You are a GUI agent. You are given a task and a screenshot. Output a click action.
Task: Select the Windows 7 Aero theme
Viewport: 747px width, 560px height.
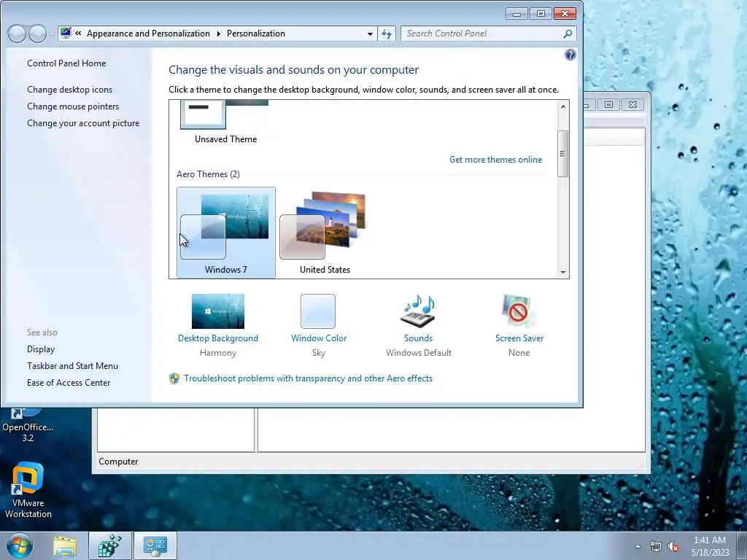tap(226, 233)
